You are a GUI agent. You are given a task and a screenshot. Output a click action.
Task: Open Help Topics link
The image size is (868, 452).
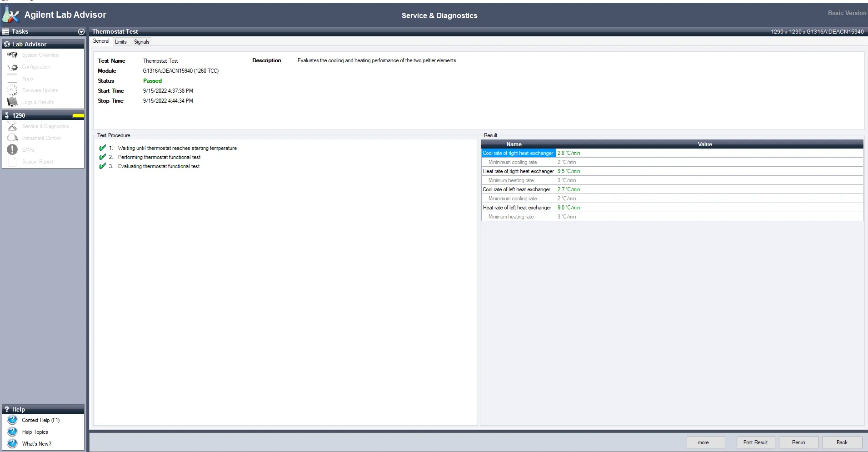point(35,432)
